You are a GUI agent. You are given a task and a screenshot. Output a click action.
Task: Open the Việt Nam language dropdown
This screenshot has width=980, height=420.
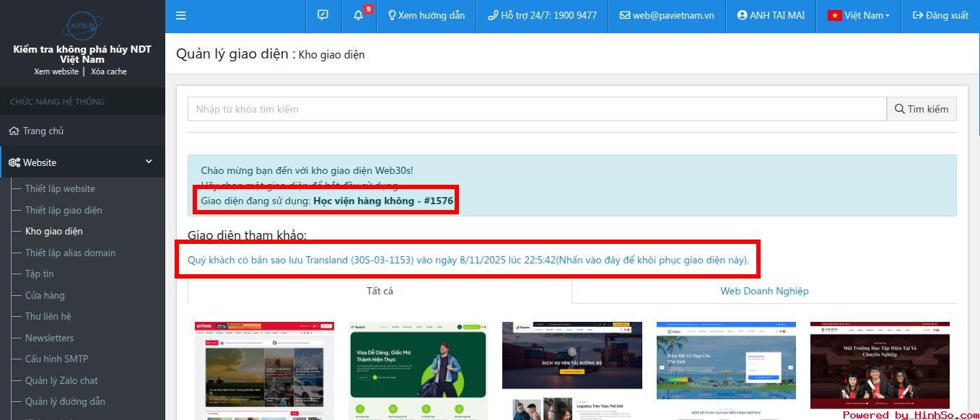858,15
